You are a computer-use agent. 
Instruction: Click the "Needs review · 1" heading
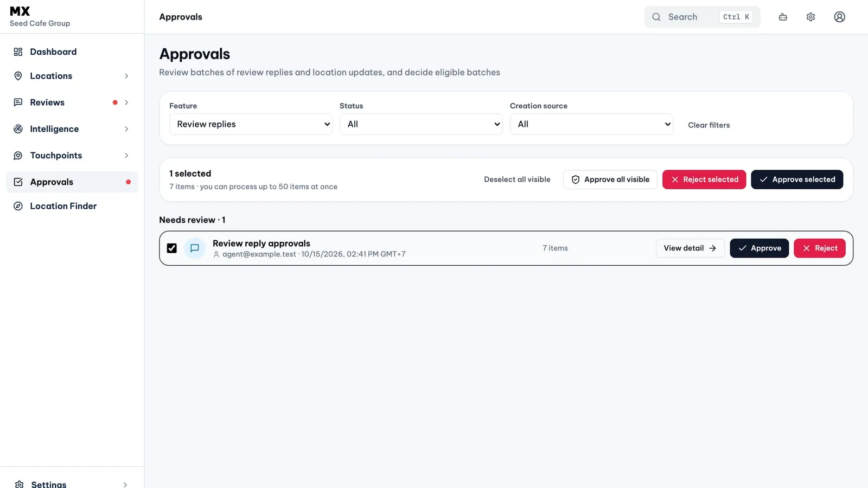pos(192,220)
